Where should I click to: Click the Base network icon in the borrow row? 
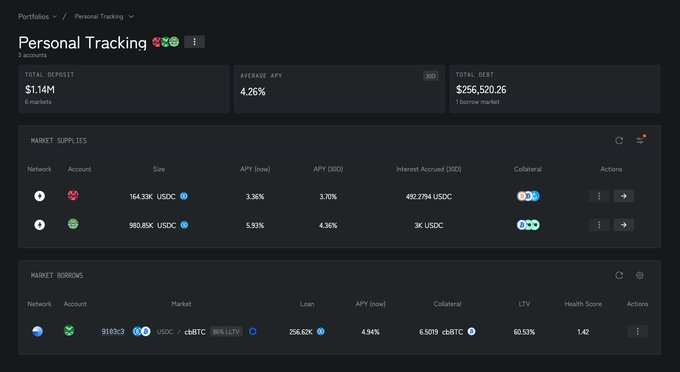tap(38, 331)
